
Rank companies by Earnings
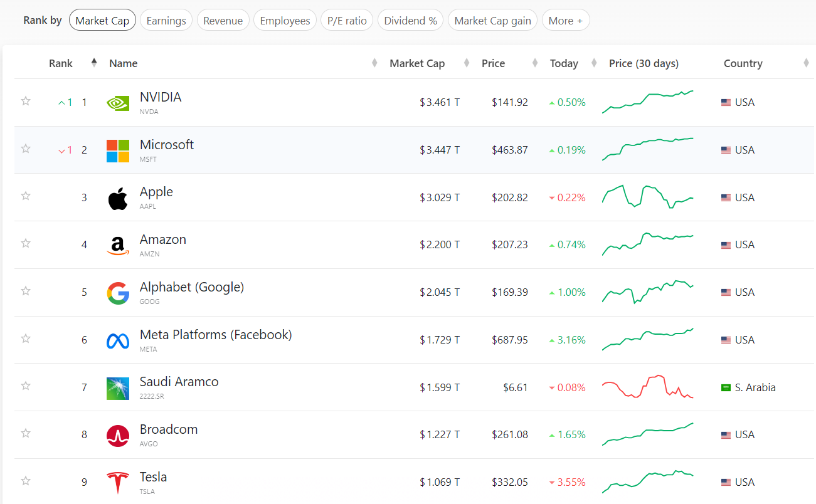click(166, 21)
